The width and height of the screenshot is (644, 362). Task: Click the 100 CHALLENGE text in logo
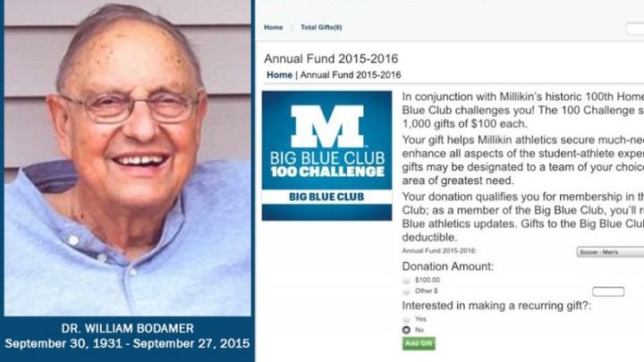(x=327, y=172)
